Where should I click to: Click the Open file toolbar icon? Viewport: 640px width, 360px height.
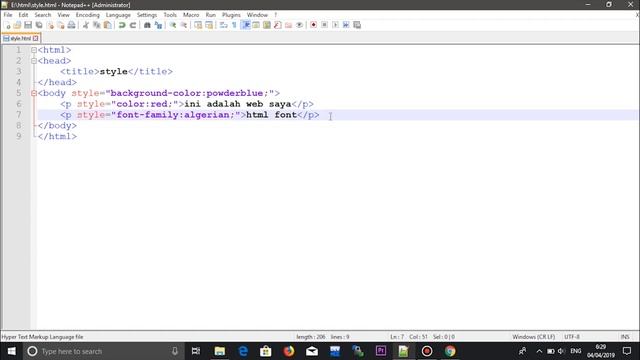click(x=17, y=25)
